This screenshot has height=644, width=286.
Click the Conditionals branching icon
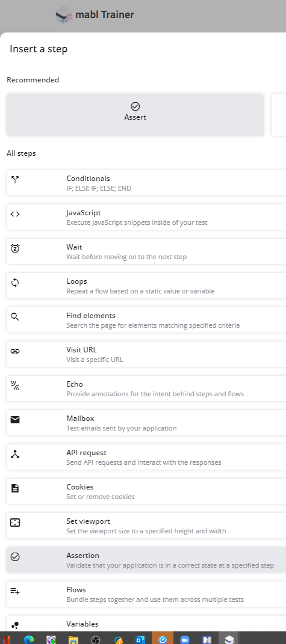click(15, 179)
